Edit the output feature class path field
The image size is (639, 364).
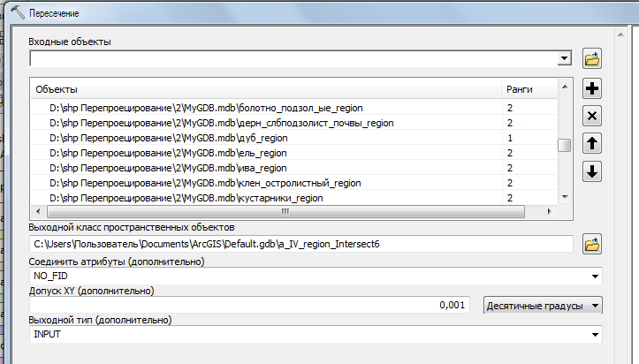coord(301,245)
